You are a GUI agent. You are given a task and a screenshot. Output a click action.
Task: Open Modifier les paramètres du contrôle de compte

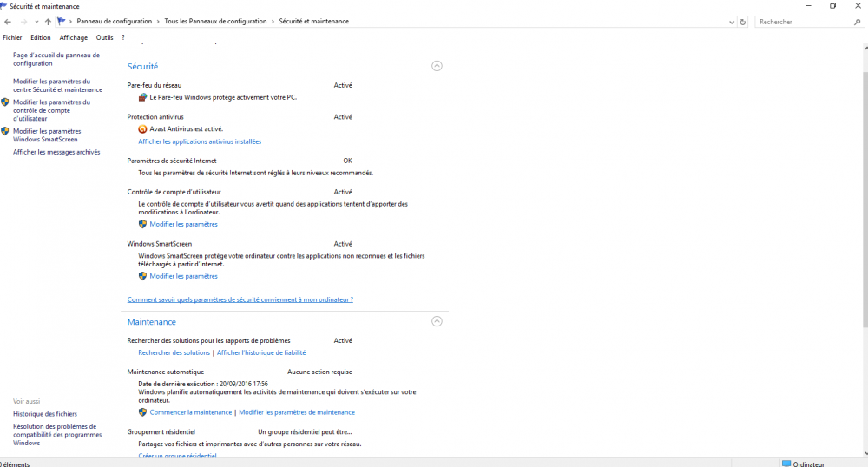click(x=51, y=110)
